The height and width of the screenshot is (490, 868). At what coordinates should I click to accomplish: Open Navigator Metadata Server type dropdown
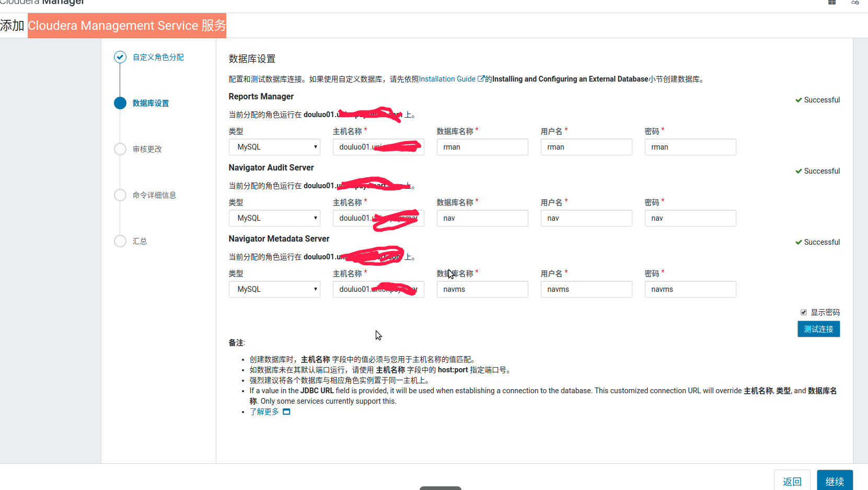[x=274, y=289]
